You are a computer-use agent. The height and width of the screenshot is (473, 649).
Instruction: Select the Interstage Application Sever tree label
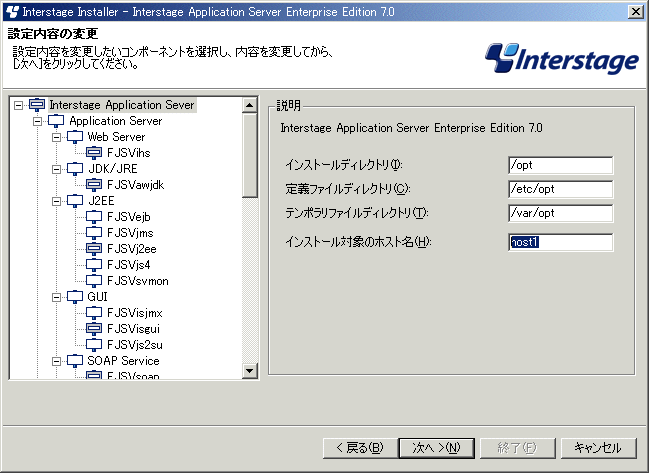[x=122, y=105]
